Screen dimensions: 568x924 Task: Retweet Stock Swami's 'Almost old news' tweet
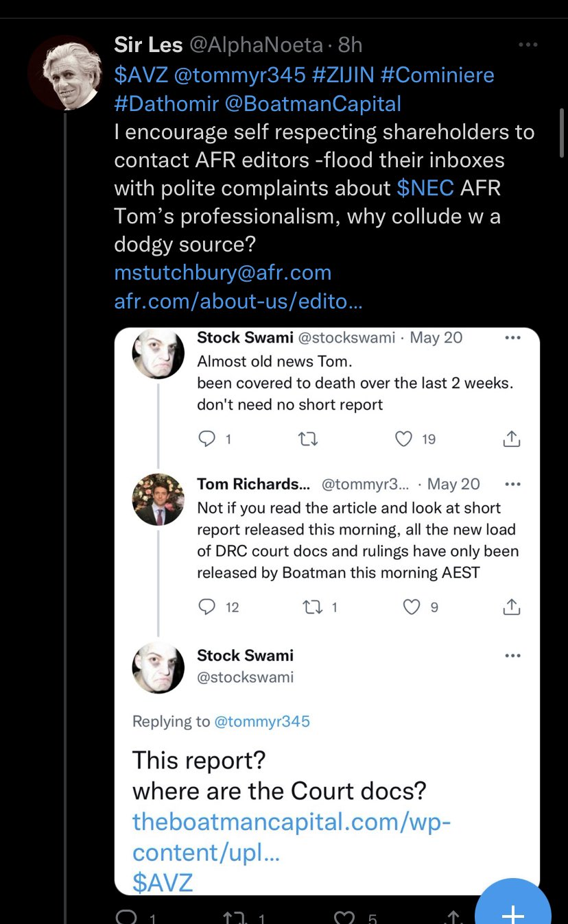point(308,439)
